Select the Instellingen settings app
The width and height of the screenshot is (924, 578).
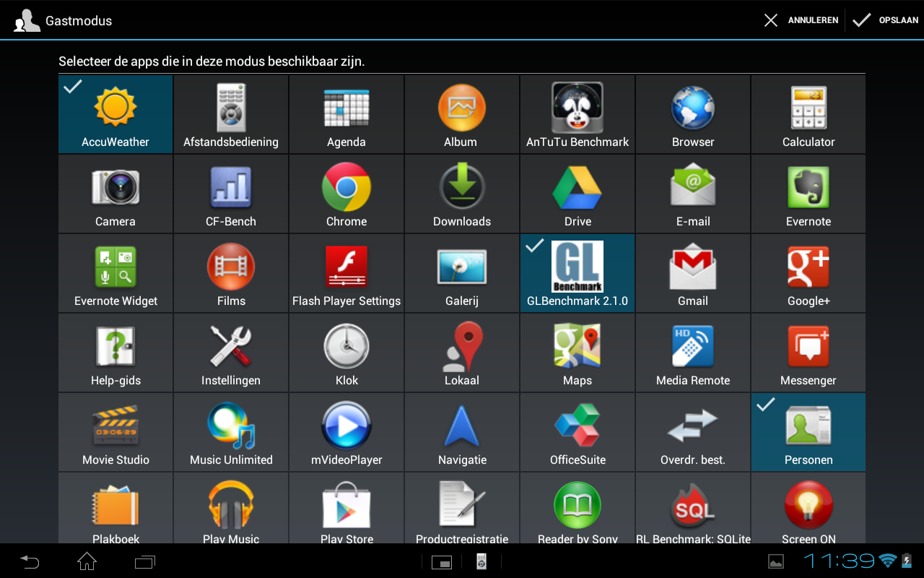click(231, 353)
